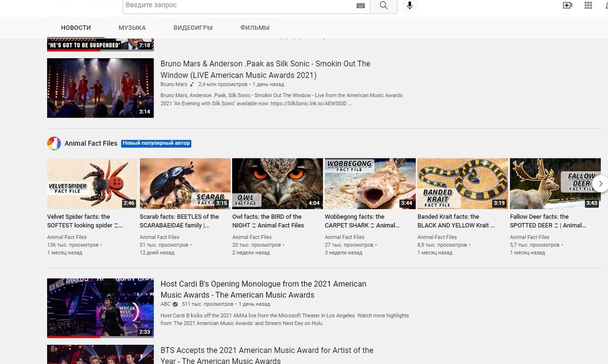
Task: Open Wobbegong facts video title
Action: 362,221
